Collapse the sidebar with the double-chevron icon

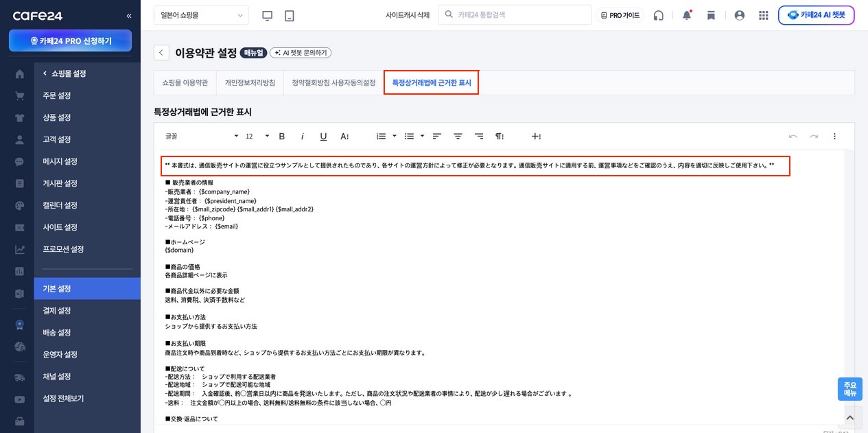(x=129, y=15)
